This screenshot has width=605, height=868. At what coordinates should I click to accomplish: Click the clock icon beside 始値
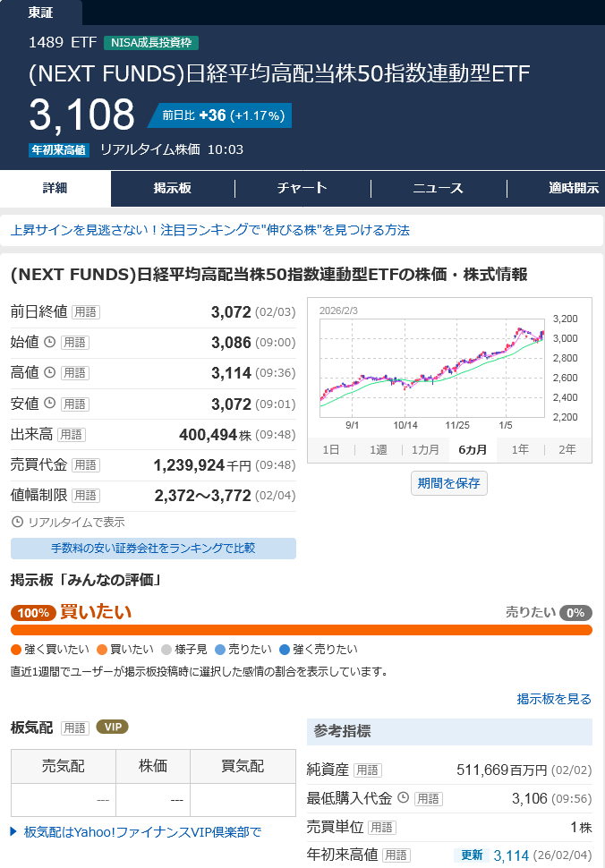point(50,342)
